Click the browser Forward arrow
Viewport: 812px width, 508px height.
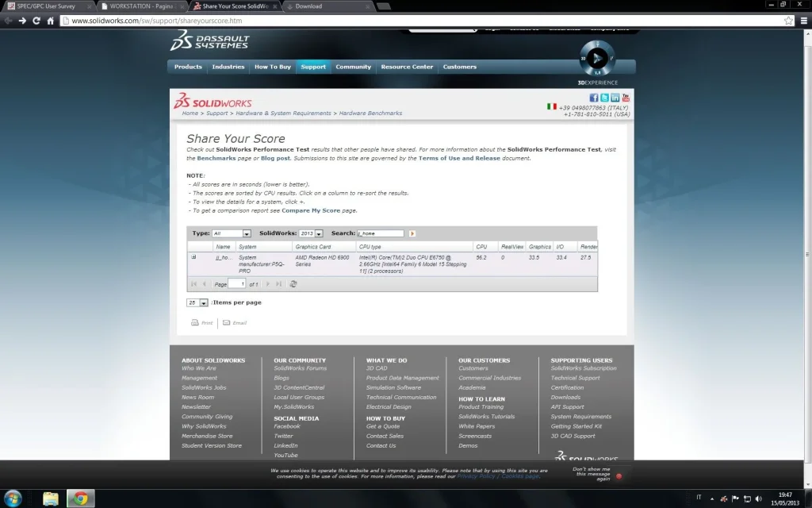(x=22, y=21)
